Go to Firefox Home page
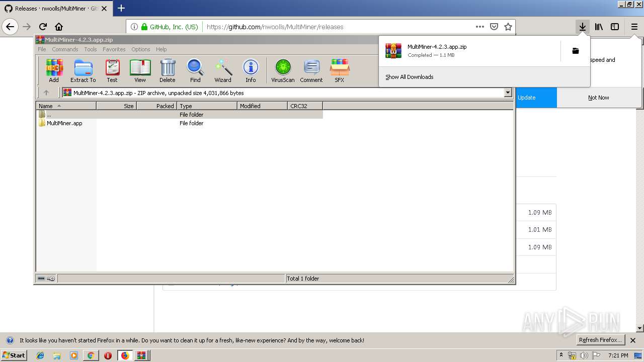The image size is (644, 362). [59, 27]
